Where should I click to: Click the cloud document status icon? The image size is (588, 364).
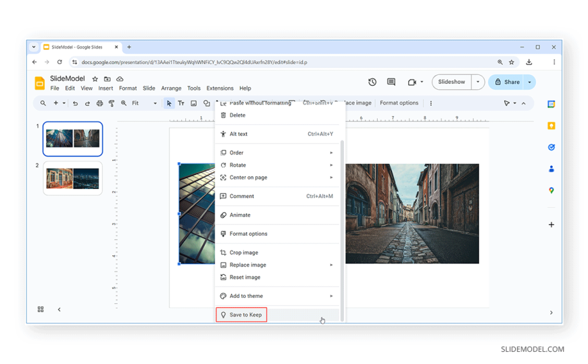point(120,79)
